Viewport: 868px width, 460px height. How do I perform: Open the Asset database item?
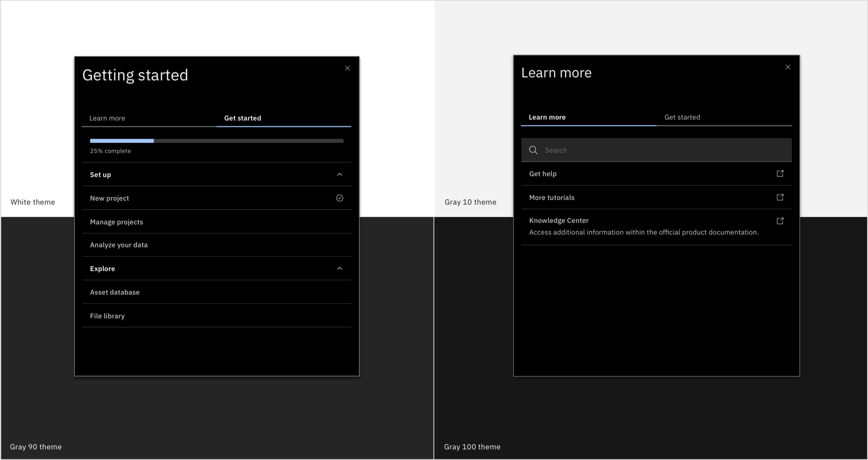click(115, 292)
